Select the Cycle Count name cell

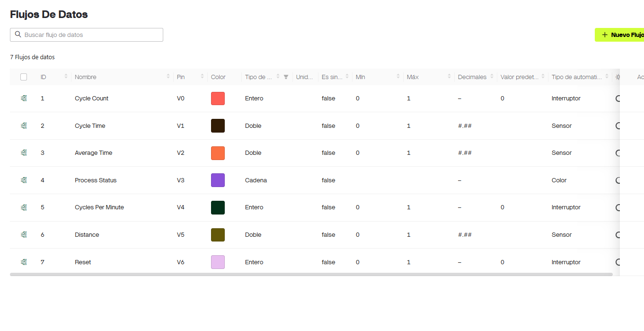point(92,98)
